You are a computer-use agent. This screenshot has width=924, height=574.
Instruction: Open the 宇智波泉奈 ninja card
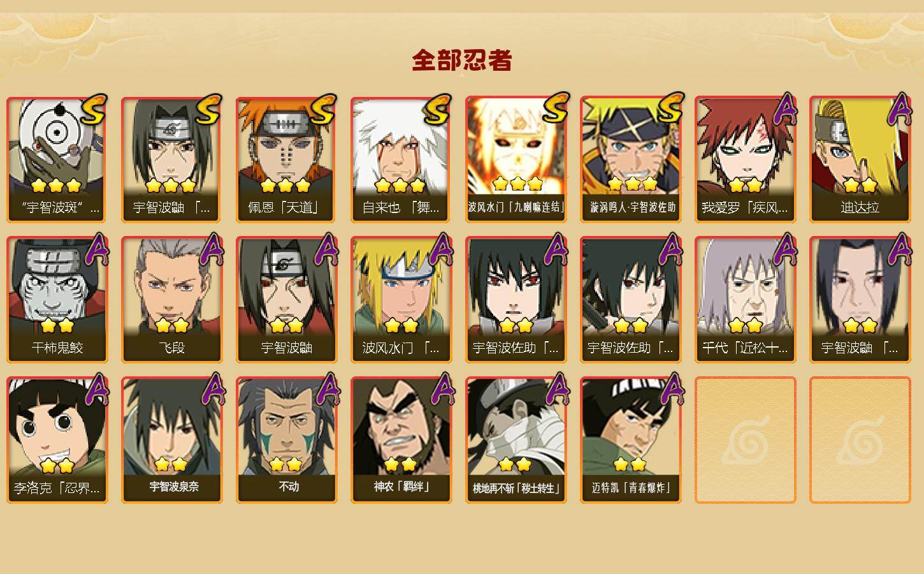click(x=171, y=440)
